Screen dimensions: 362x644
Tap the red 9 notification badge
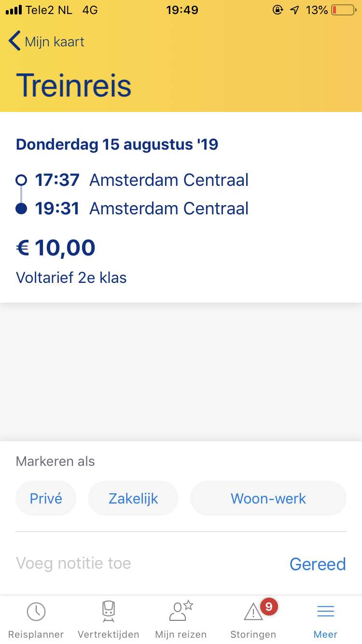point(268,606)
